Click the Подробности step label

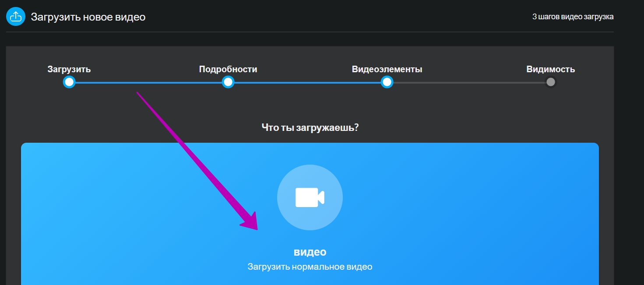tap(228, 69)
